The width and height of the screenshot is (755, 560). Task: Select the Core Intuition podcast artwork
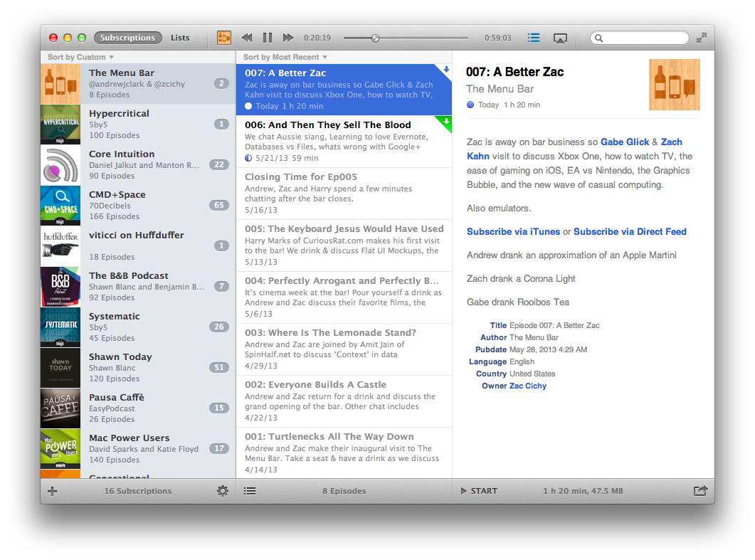pyautogui.click(x=60, y=165)
